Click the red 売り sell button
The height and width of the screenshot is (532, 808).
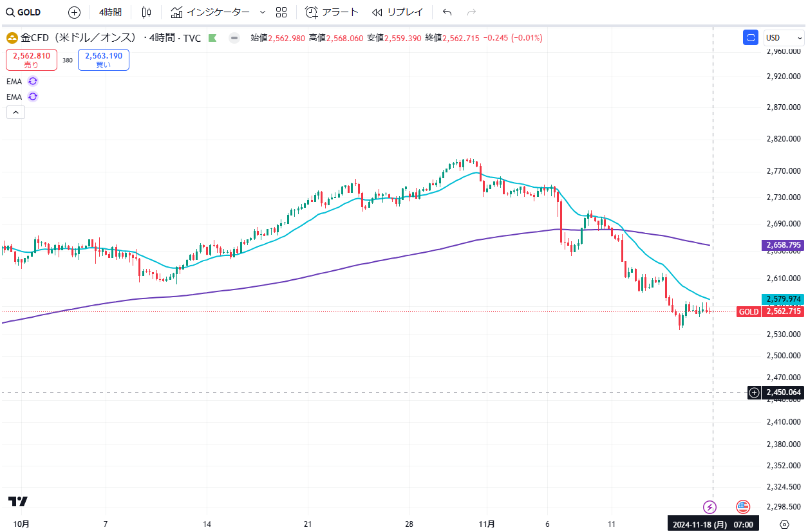coord(32,60)
